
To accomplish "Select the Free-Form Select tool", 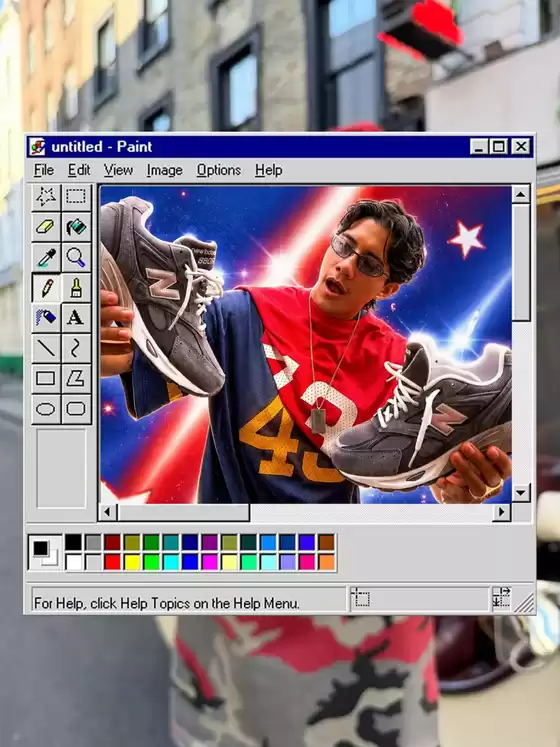I will pos(46,196).
